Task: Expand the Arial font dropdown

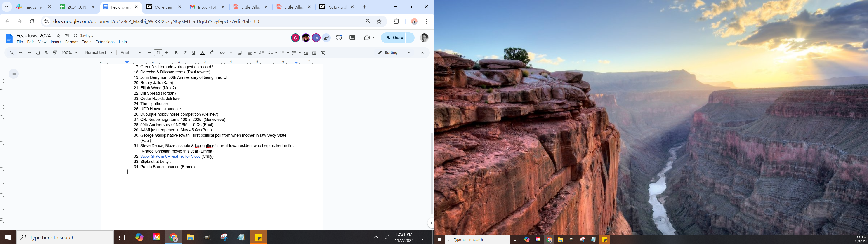Action: point(131,53)
